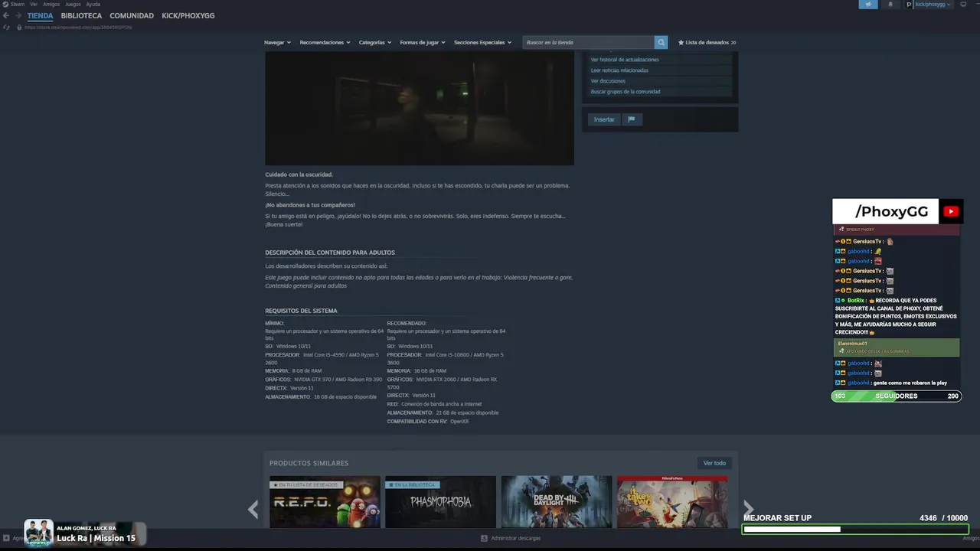This screenshot has width=980, height=551.
Task: Click the Buscar en la tienda search field
Action: coord(588,42)
